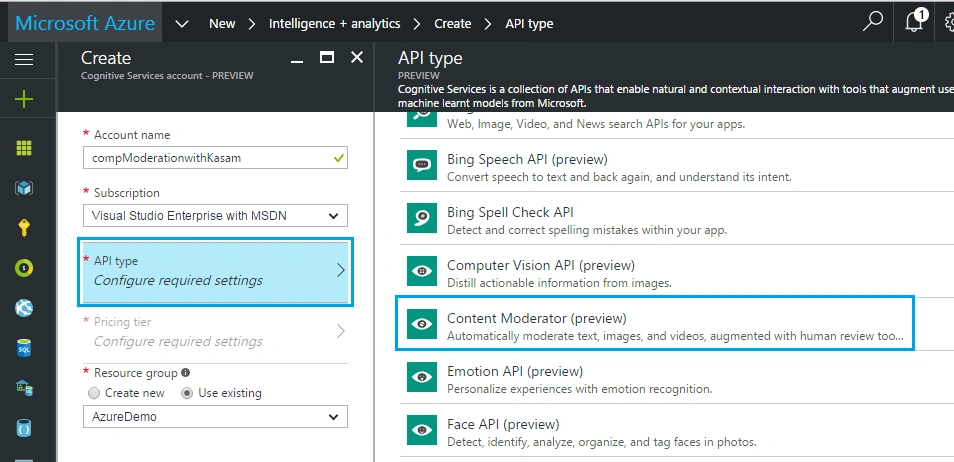The height and width of the screenshot is (462, 954).
Task: Click the green plus New resource icon
Action: [x=24, y=99]
